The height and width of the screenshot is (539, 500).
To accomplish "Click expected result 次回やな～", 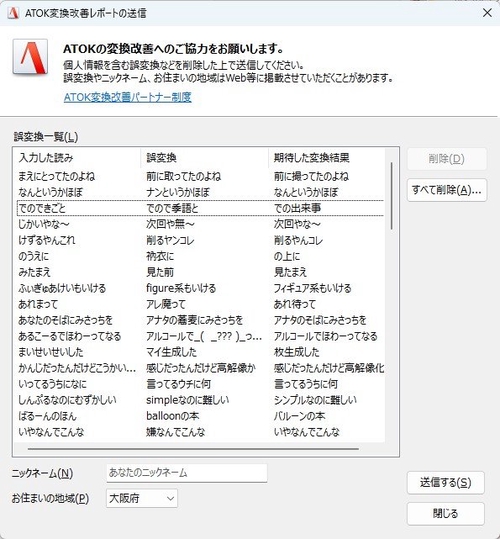I will point(297,224).
